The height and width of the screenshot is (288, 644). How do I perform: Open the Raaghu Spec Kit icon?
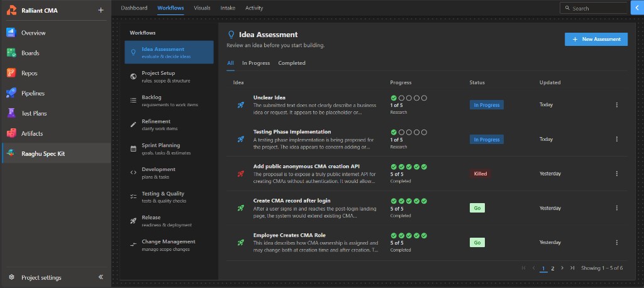point(11,153)
